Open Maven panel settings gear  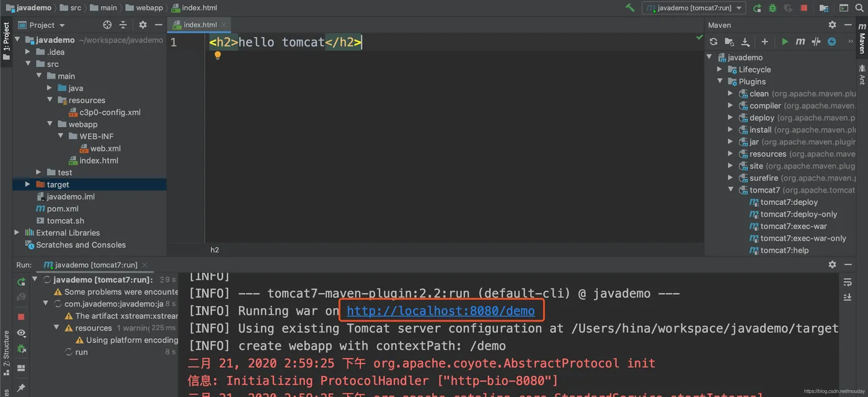point(832,25)
